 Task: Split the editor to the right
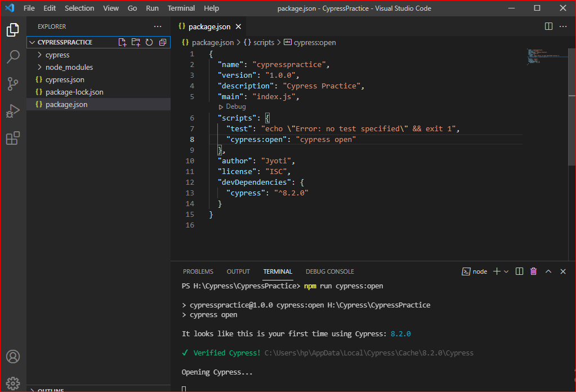(548, 26)
